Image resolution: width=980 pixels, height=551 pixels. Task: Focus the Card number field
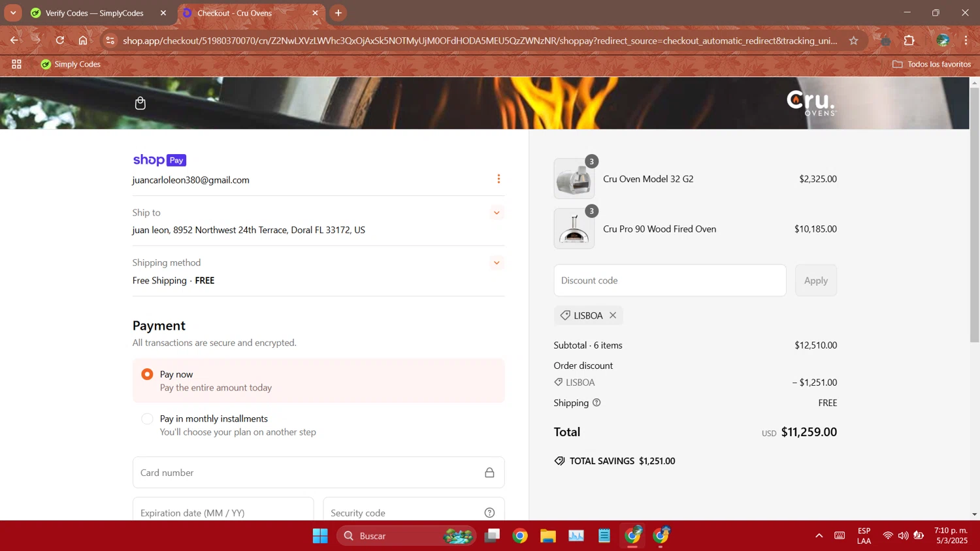pos(318,473)
